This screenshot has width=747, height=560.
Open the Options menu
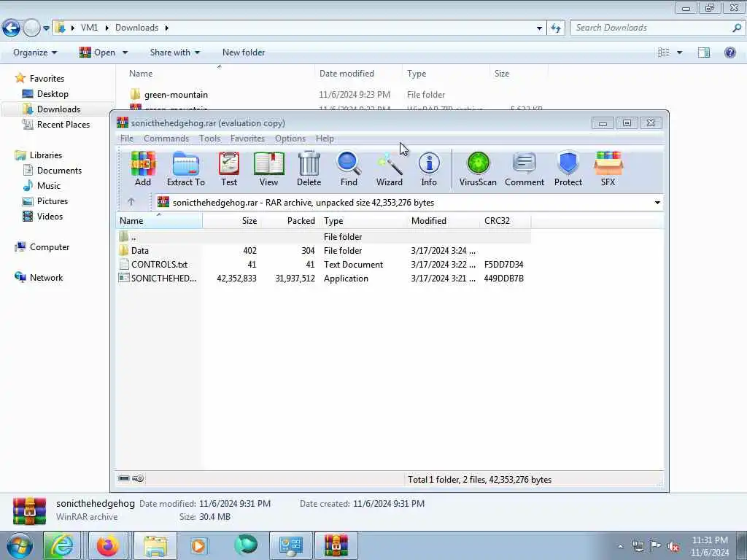(290, 139)
